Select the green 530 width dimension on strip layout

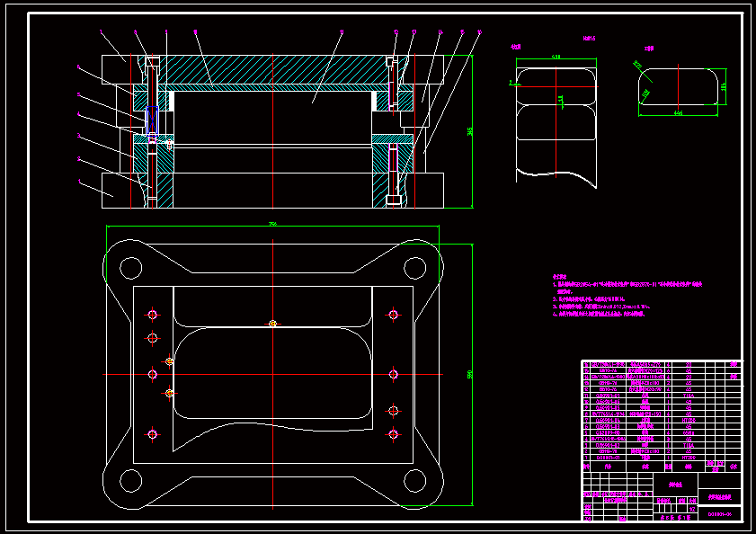coord(556,58)
